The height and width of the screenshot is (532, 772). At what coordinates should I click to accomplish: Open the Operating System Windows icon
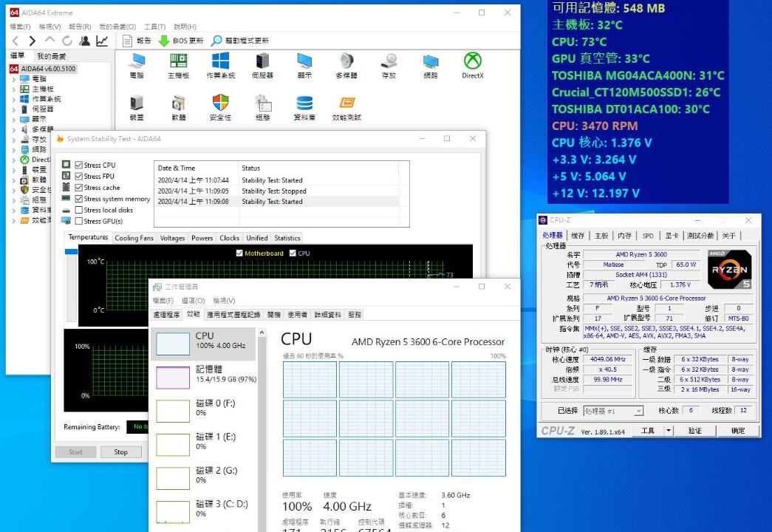pos(221,66)
